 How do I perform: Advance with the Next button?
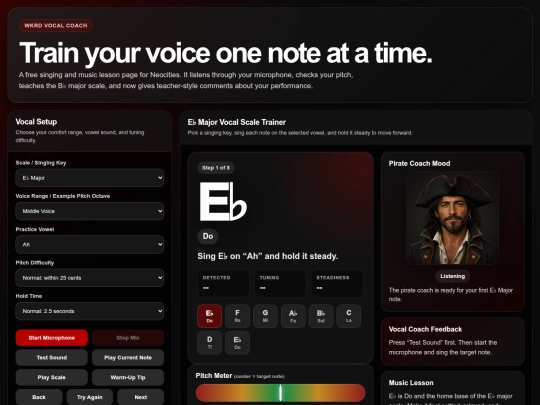141,397
